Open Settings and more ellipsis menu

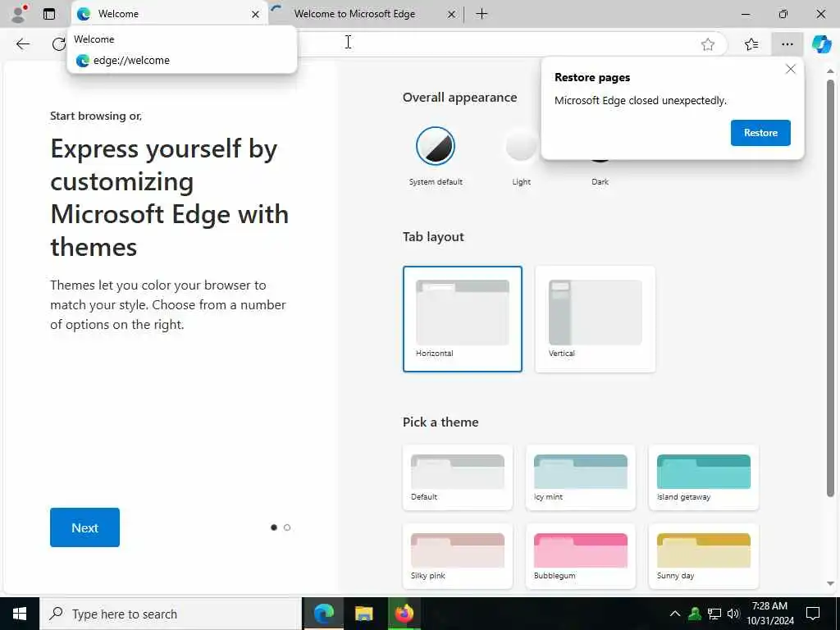click(x=787, y=44)
